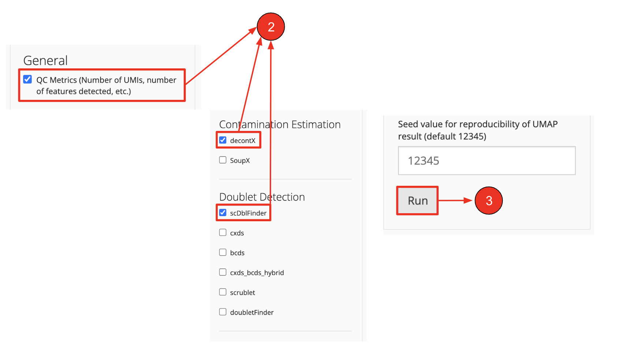The width and height of the screenshot is (644, 354).
Task: Uncheck the QC Metrics checkbox
Action: [x=27, y=79]
